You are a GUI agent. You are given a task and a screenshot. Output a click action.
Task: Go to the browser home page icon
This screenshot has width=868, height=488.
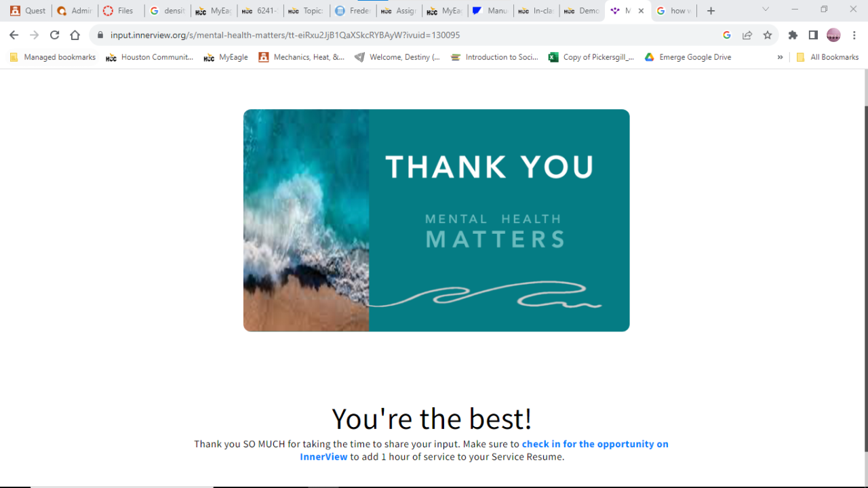pos(75,35)
